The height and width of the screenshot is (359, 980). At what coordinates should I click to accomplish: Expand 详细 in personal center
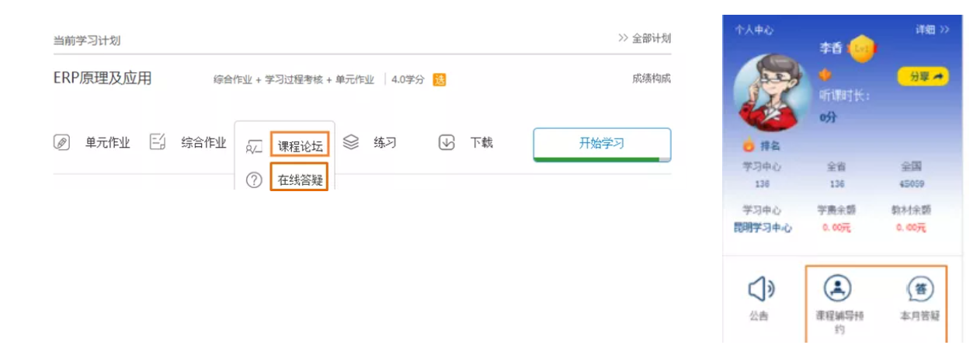click(x=932, y=30)
